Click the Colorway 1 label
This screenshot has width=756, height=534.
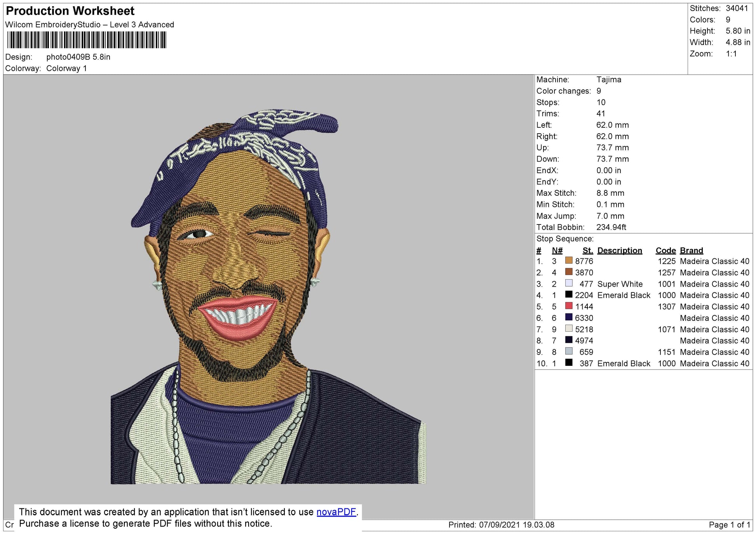pyautogui.click(x=67, y=67)
